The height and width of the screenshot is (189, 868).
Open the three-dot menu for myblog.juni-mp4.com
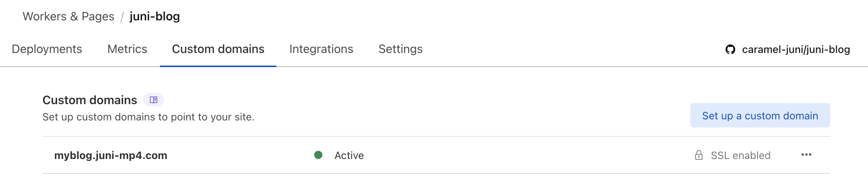[x=806, y=155]
